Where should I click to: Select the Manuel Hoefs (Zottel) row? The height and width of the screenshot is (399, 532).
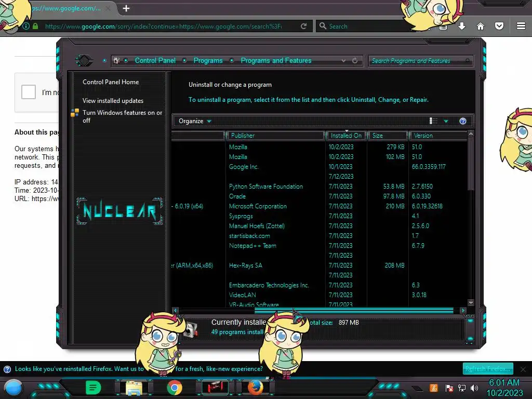319,225
